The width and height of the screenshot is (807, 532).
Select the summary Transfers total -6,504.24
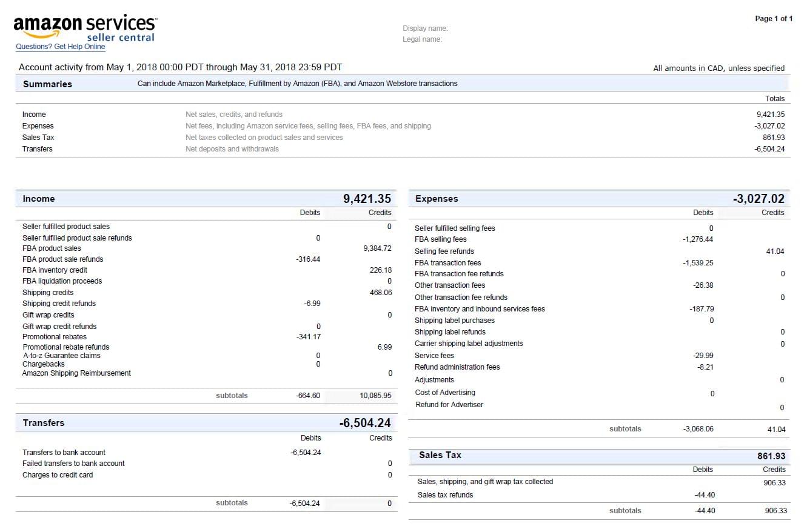(x=769, y=149)
